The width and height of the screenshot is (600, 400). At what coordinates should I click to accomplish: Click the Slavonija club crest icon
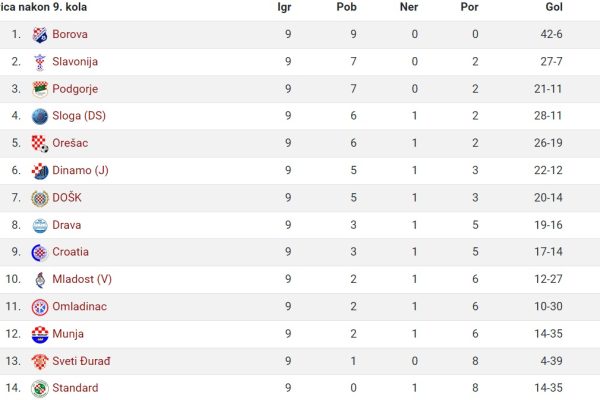[40, 62]
